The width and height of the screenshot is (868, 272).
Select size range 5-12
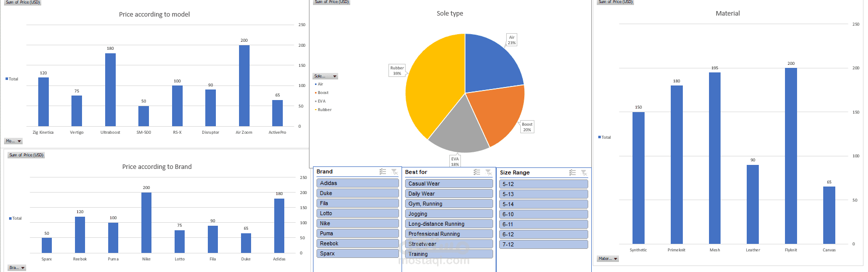click(543, 184)
